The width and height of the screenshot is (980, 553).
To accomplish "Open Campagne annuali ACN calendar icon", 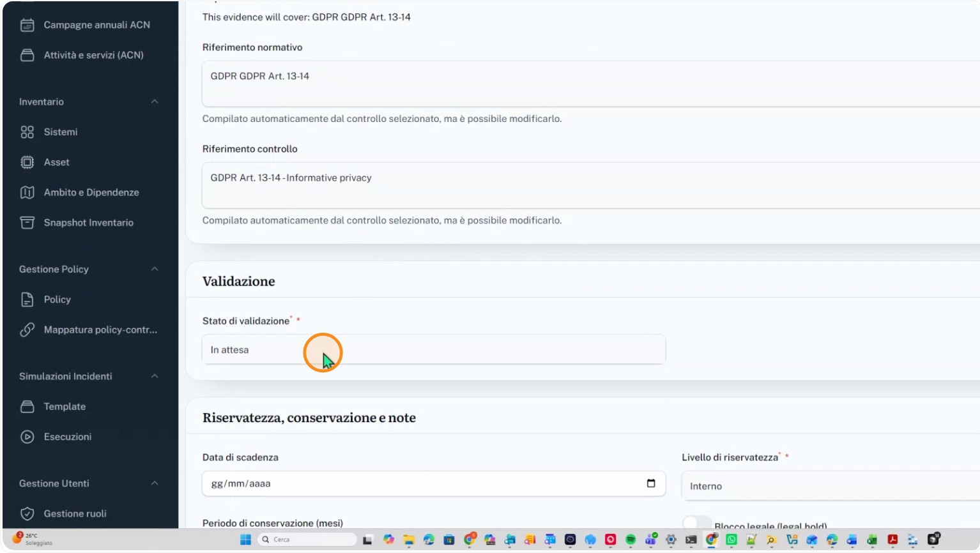I will point(27,25).
